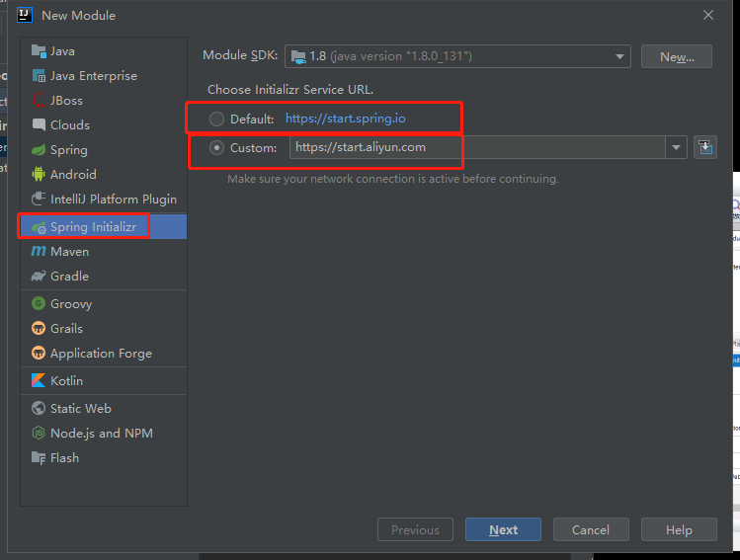Choose the Flash folder icon
740x560 pixels.
(x=39, y=457)
